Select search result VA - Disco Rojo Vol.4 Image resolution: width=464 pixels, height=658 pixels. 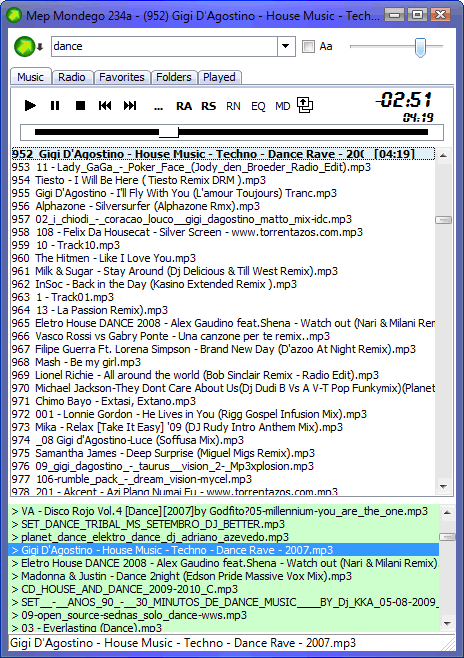224,512
